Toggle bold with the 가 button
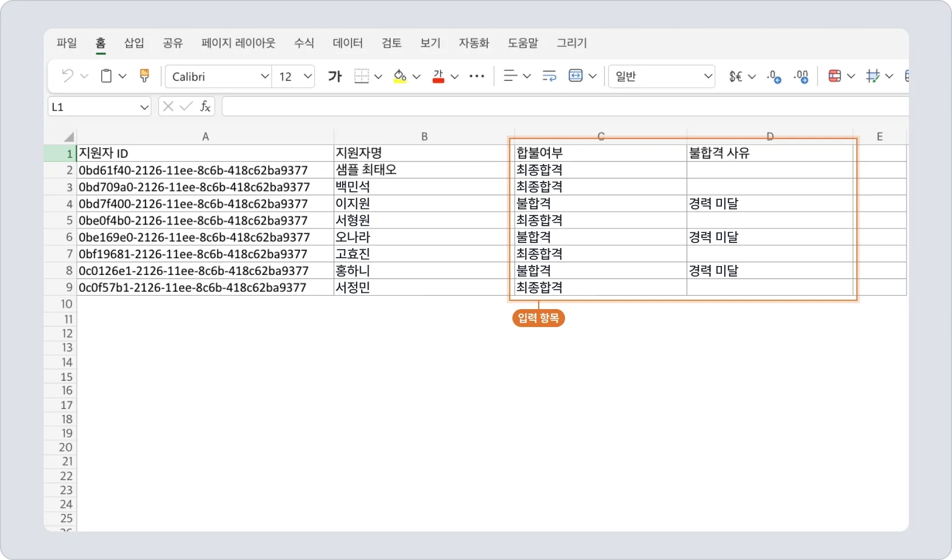The height and width of the screenshot is (560, 952). point(335,76)
